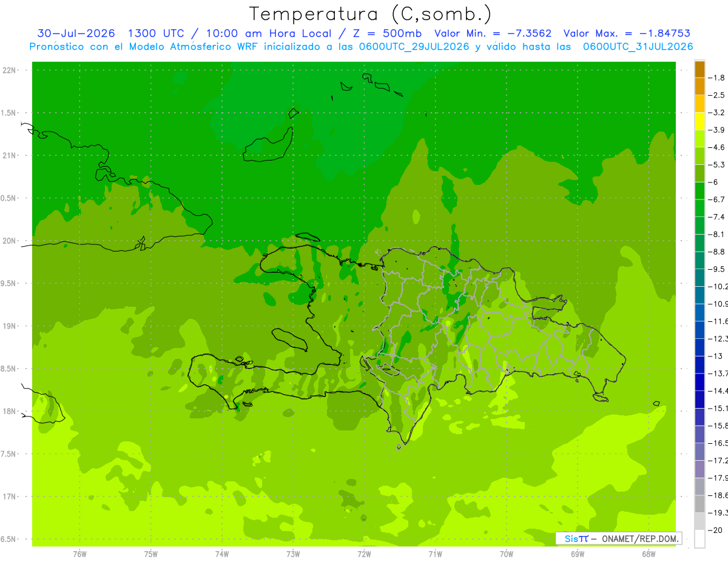Click the "6.5N" axis tick label
The height and width of the screenshot is (562, 728).
[x=8, y=540]
